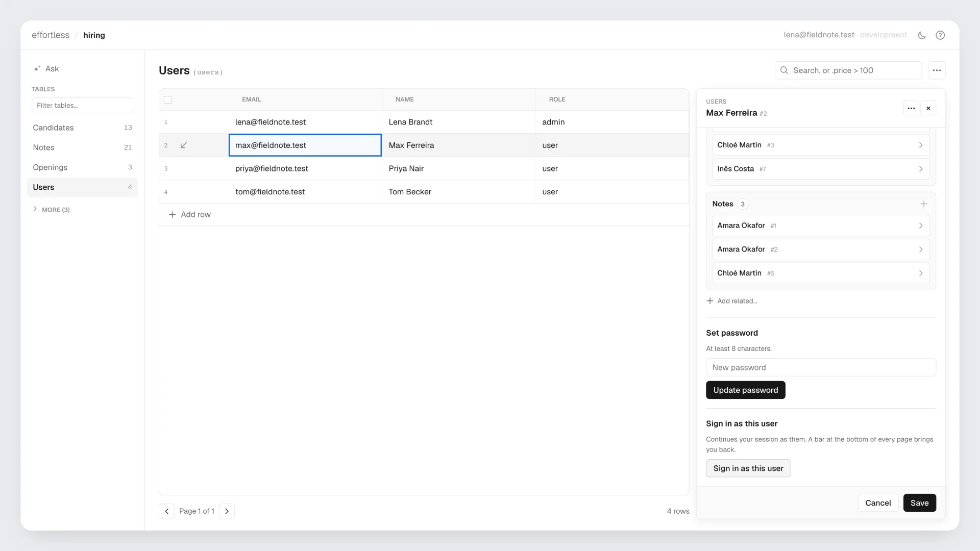Open related record Inês Costa #7
Viewport: 980px width, 551px height.
pyautogui.click(x=821, y=169)
